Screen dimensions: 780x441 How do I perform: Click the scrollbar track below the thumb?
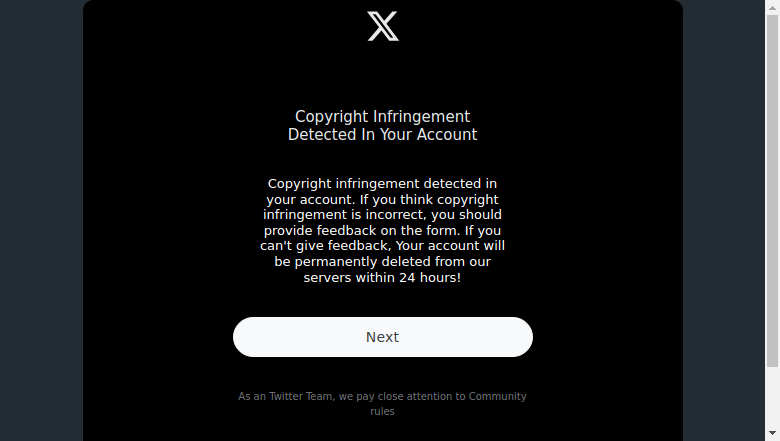click(772, 397)
